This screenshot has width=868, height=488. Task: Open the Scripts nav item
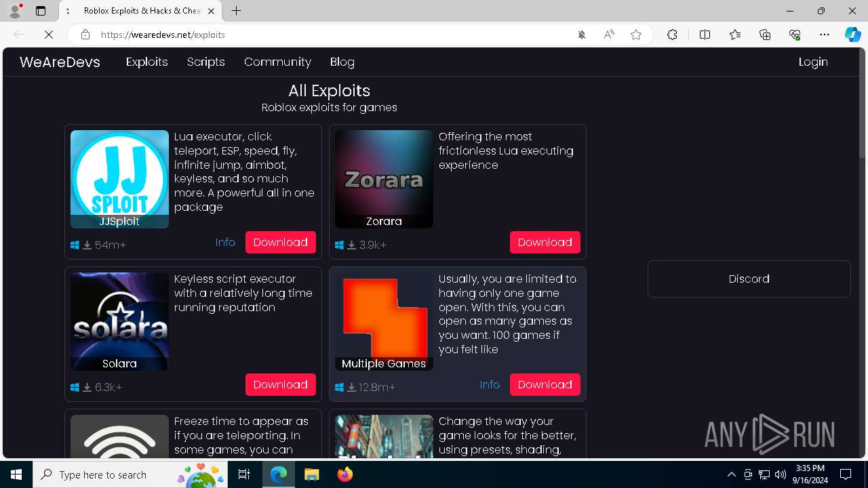206,62
